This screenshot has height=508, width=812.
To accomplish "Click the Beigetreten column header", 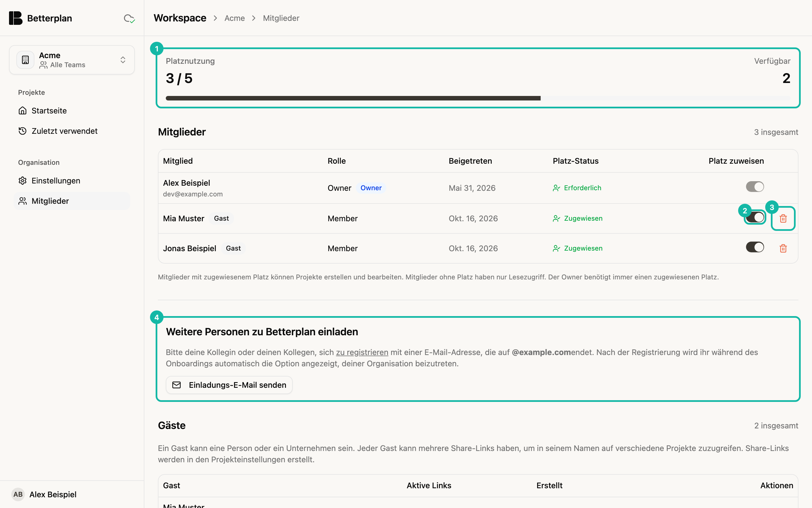I will pos(470,161).
